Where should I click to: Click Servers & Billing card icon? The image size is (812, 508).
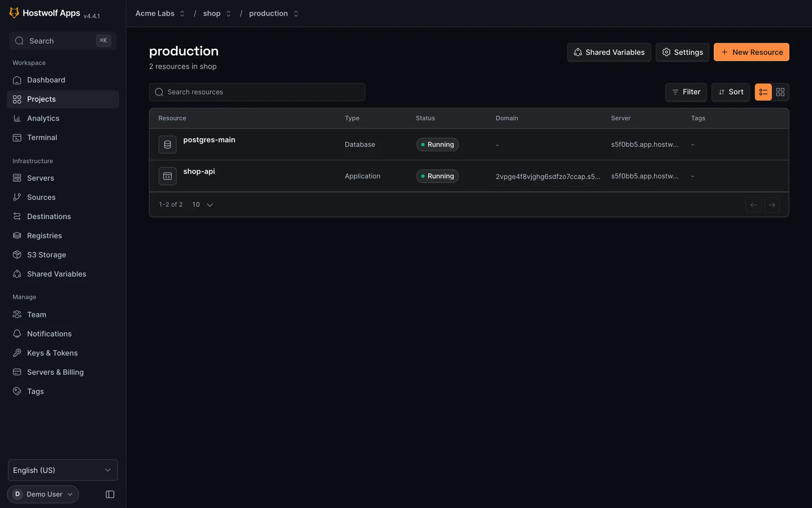click(x=17, y=372)
